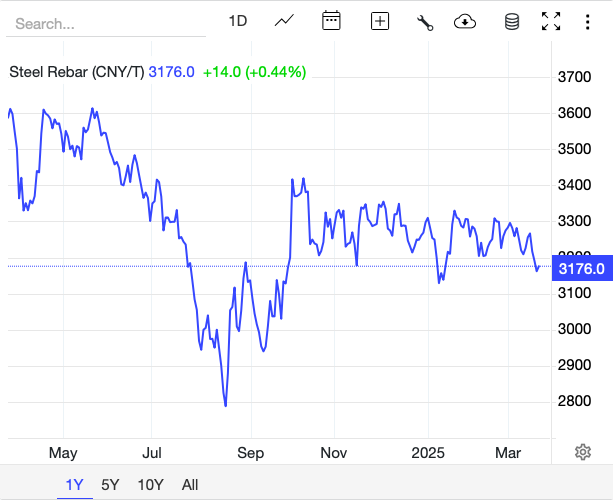Open the 1D interval selector
The width and height of the screenshot is (613, 504).
point(238,21)
